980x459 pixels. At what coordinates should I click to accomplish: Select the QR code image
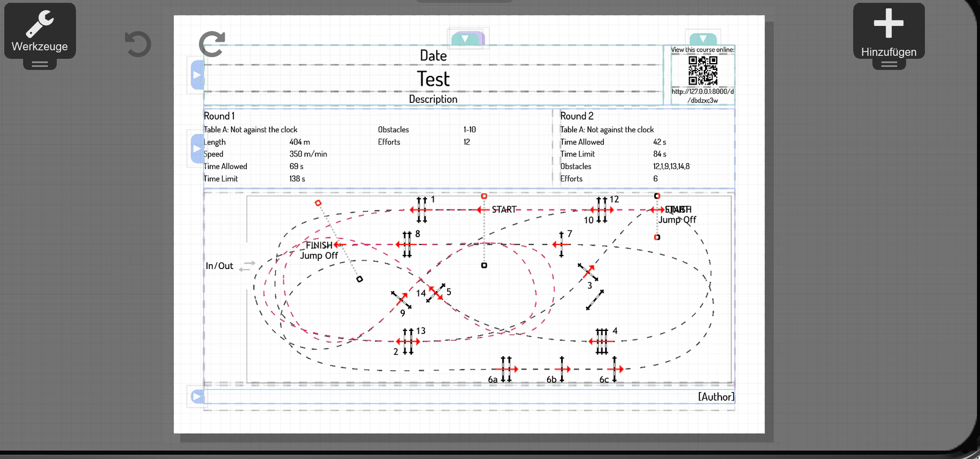(x=703, y=70)
